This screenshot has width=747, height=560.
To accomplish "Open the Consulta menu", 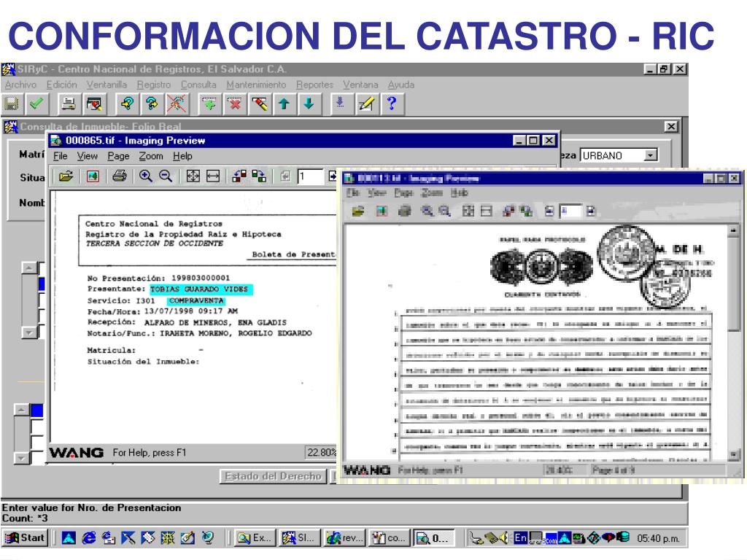I will coord(198,85).
